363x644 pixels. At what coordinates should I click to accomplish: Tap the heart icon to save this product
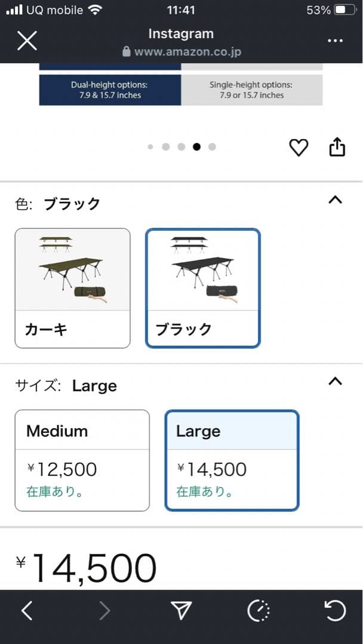pos(299,147)
